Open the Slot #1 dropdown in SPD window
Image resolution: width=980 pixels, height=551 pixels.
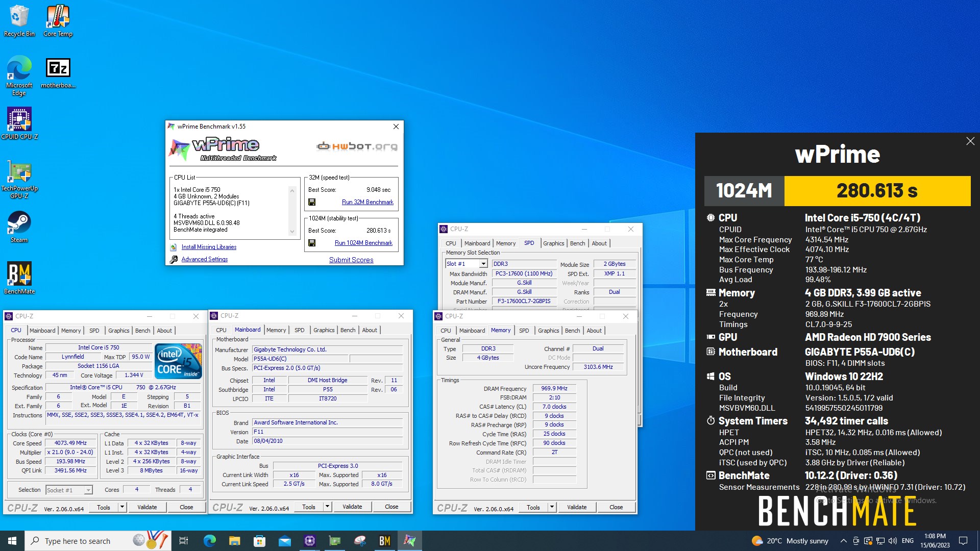[483, 264]
